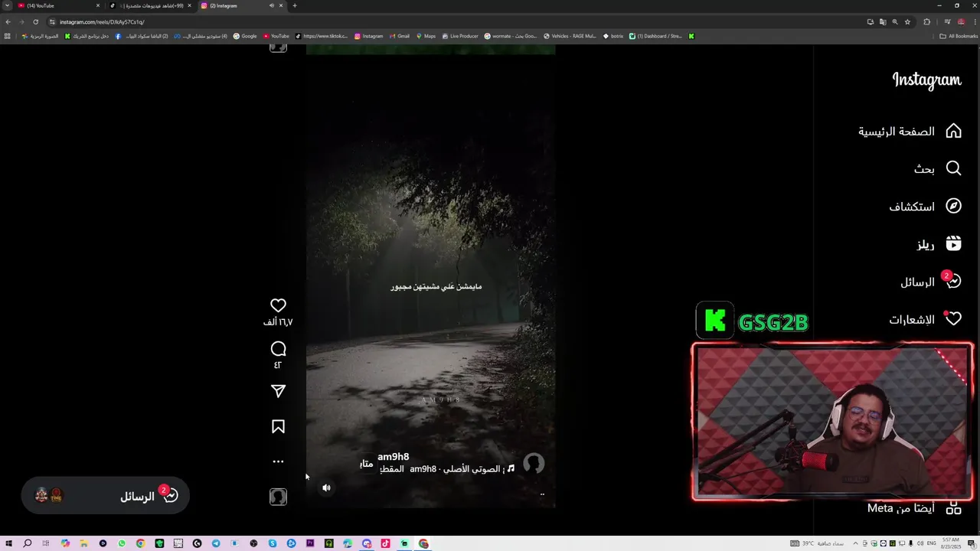Open Reels (ريلز) in sidebar

tap(939, 244)
